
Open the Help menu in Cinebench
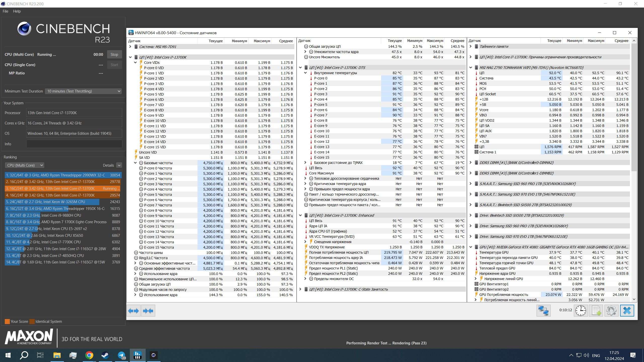pos(17,11)
